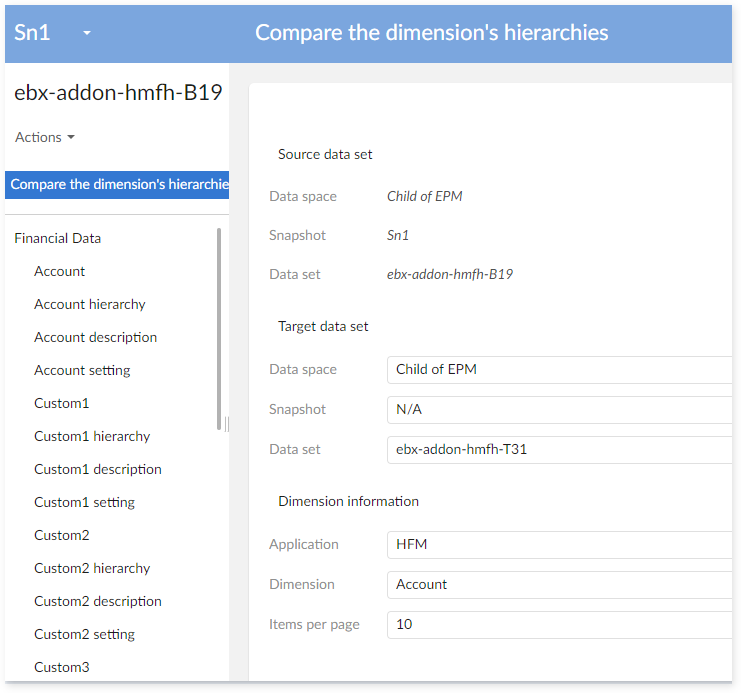Select Account hierarchy in the sidebar
The image size is (741, 693).
coord(89,304)
